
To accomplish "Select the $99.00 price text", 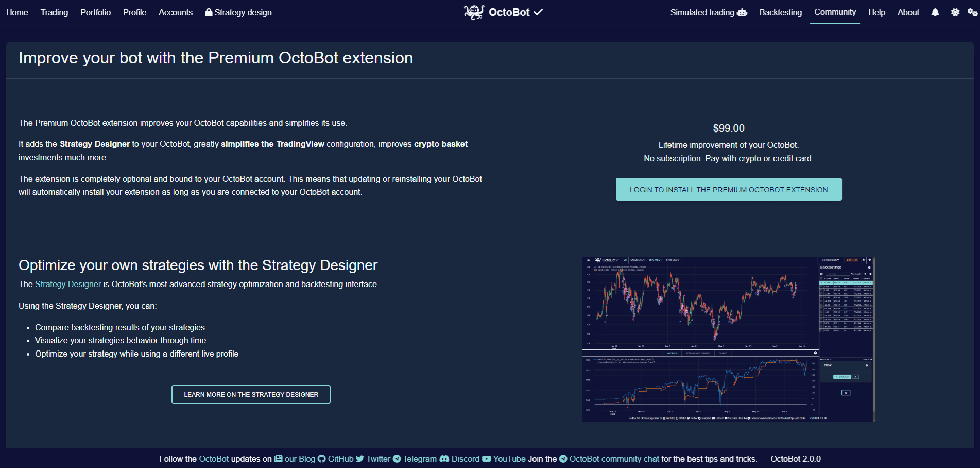I will pyautogui.click(x=729, y=128).
